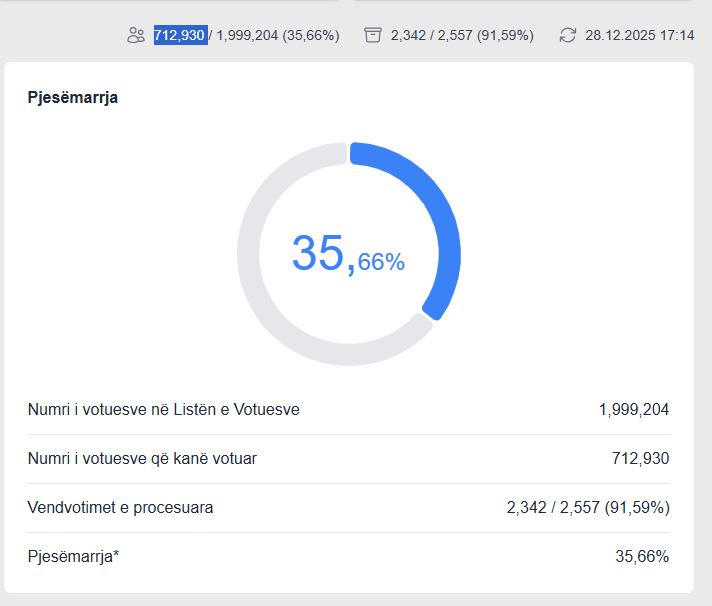Click 2,342 / 2,557 (91,59%) value in table
This screenshot has width=712, height=606.
click(x=588, y=507)
